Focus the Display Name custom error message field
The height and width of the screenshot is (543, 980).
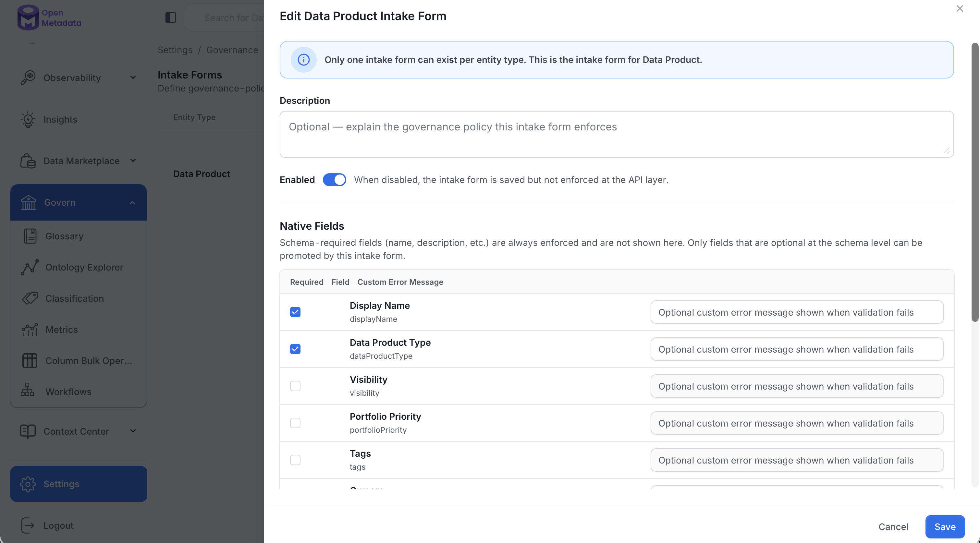coord(797,312)
